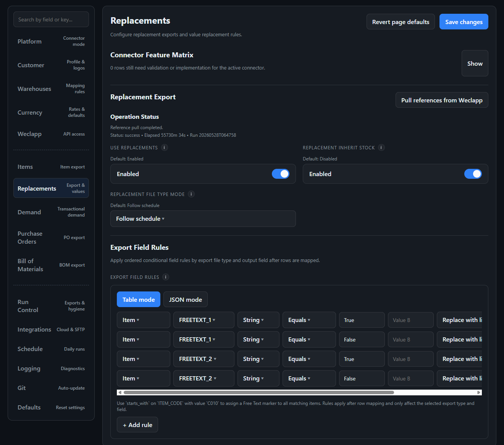Viewport: 504px width, 445px height.
Task: Open the Currency rates and defaults page
Action: [51, 112]
